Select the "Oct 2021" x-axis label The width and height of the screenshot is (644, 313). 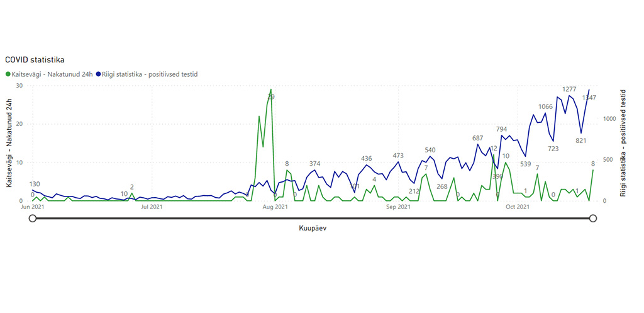coord(518,206)
